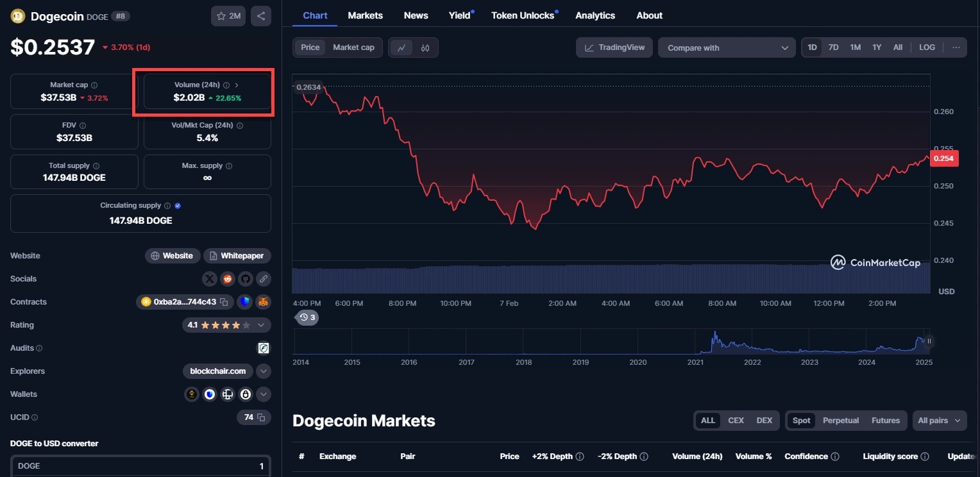Open the TradingView chart button
Screen dimensions: 980x477
click(614, 47)
